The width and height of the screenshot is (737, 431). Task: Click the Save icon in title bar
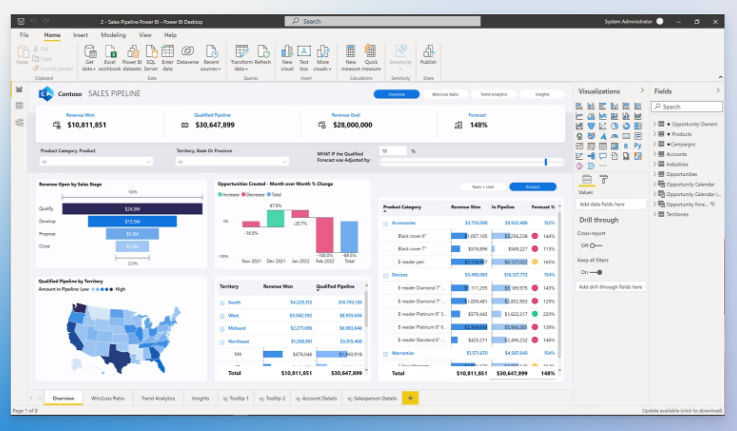click(21, 22)
